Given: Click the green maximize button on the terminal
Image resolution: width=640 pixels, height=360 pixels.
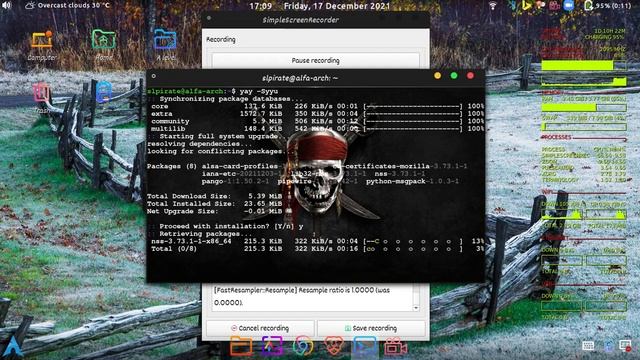Looking at the screenshot, I should pos(454,76).
